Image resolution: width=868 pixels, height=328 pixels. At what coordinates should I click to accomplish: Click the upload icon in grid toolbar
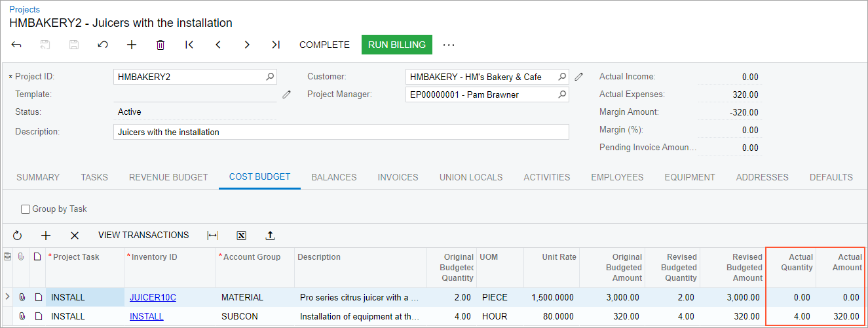(x=270, y=236)
